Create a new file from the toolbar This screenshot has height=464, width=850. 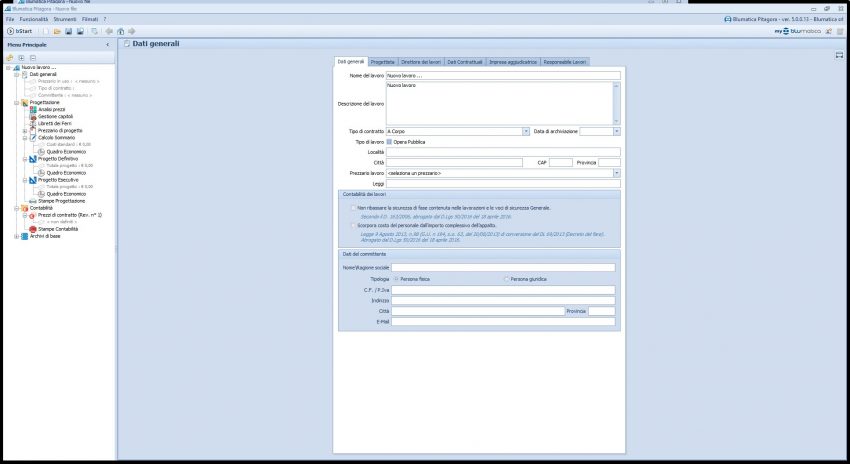click(47, 31)
